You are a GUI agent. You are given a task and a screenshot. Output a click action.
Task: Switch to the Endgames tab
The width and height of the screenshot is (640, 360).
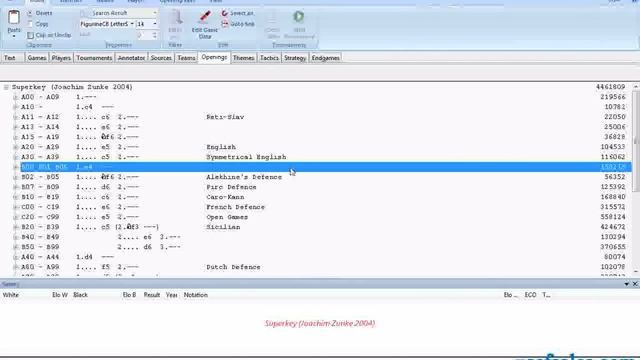point(326,58)
